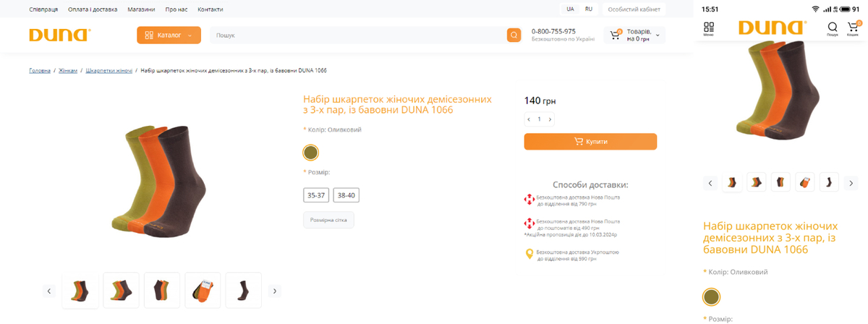Open the mobile cart icon
The width and height of the screenshot is (868, 324).
(853, 28)
